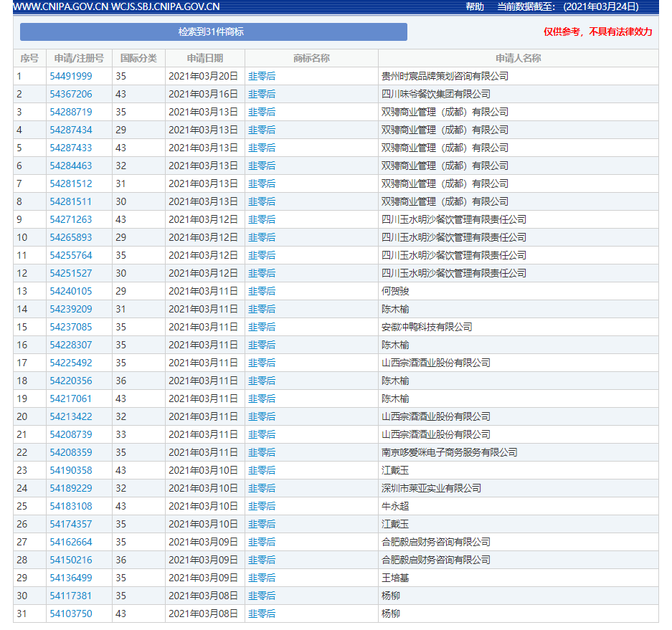Open registration number 54208359

pos(71,453)
